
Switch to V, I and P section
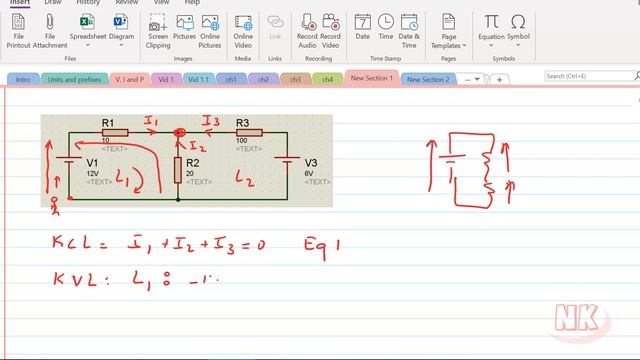(129, 80)
